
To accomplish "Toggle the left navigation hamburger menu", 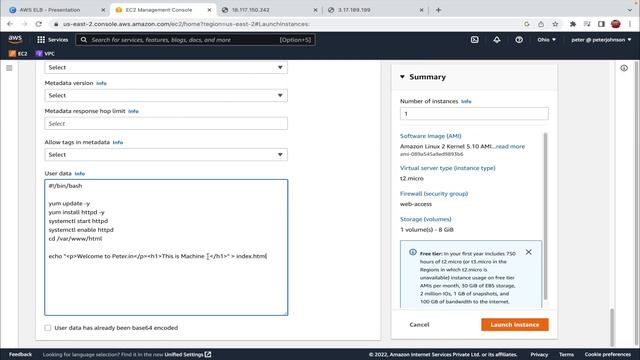I will pos(9,68).
